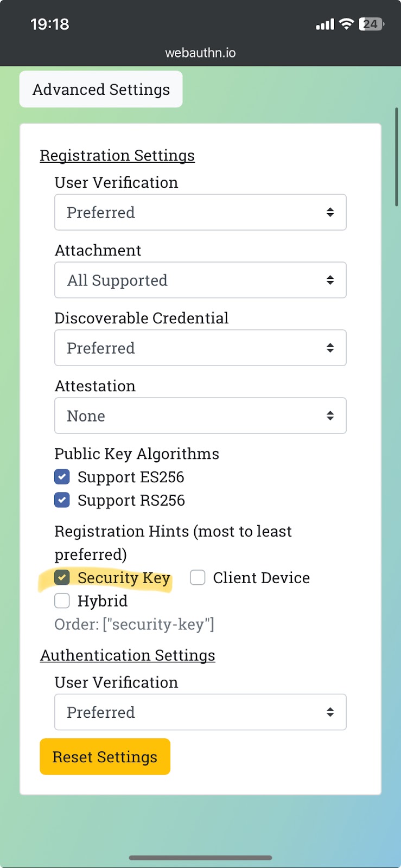This screenshot has width=401, height=868.
Task: Tap the clock showing 19:18
Action: pyautogui.click(x=50, y=24)
